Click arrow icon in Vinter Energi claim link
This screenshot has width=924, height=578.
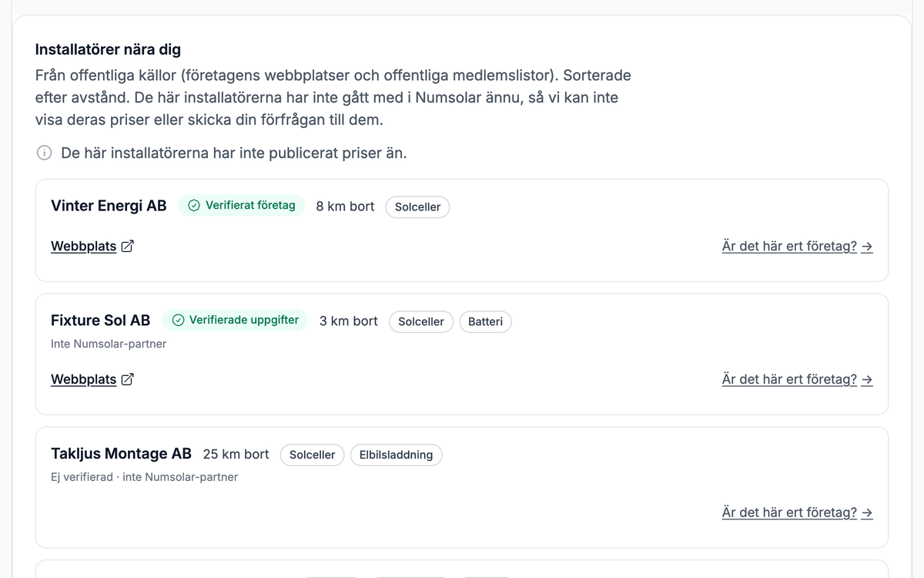(867, 247)
